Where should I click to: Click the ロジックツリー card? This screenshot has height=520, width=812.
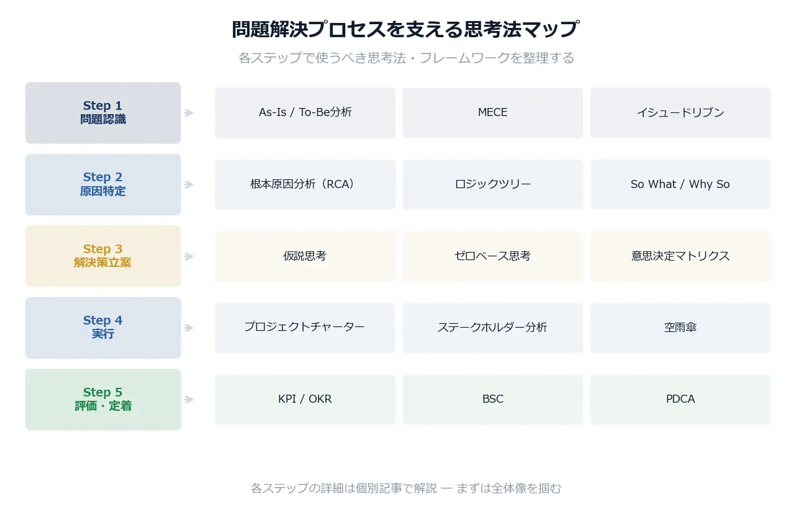(x=492, y=184)
